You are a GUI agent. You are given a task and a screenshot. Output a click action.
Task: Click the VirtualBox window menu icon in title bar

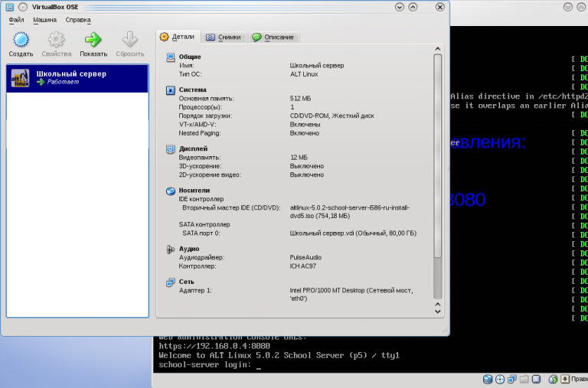pos(10,7)
